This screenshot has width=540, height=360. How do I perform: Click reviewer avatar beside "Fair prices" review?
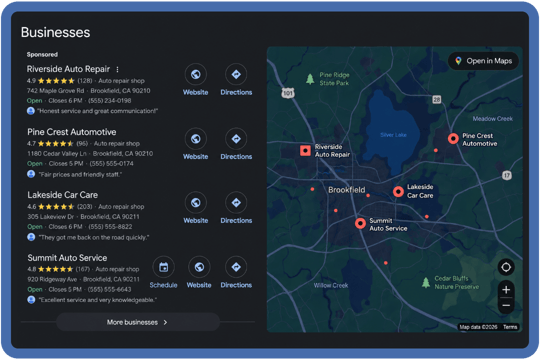click(x=31, y=174)
